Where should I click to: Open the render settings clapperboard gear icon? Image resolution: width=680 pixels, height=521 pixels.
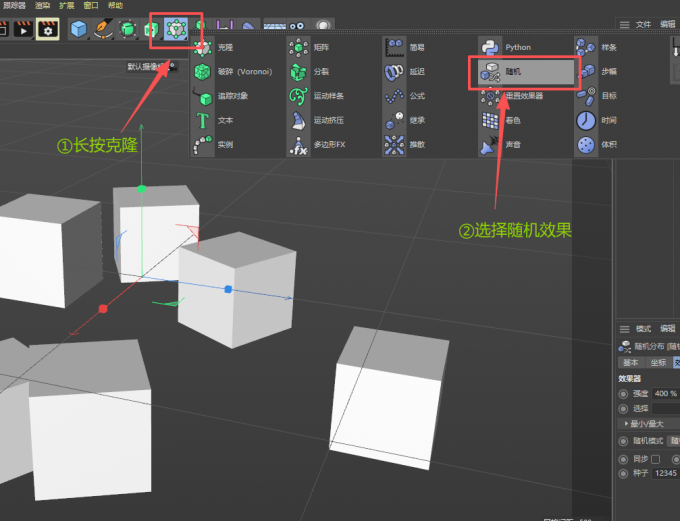click(48, 29)
